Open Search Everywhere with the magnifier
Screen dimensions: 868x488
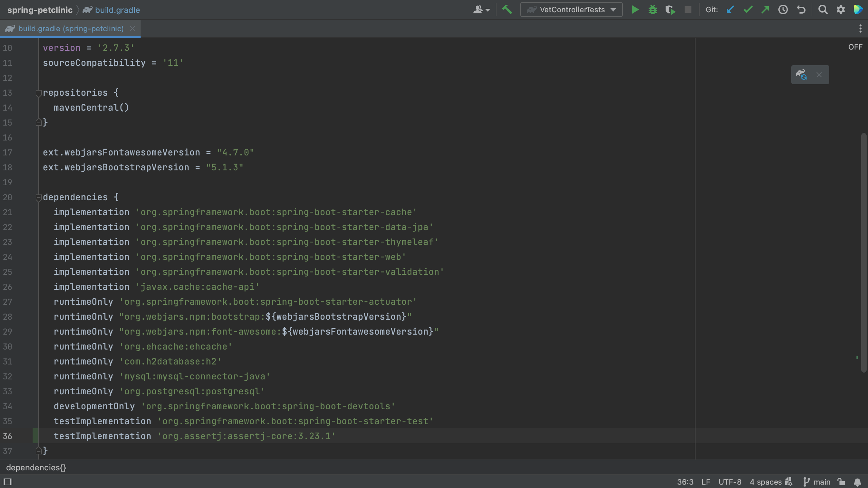coord(823,10)
